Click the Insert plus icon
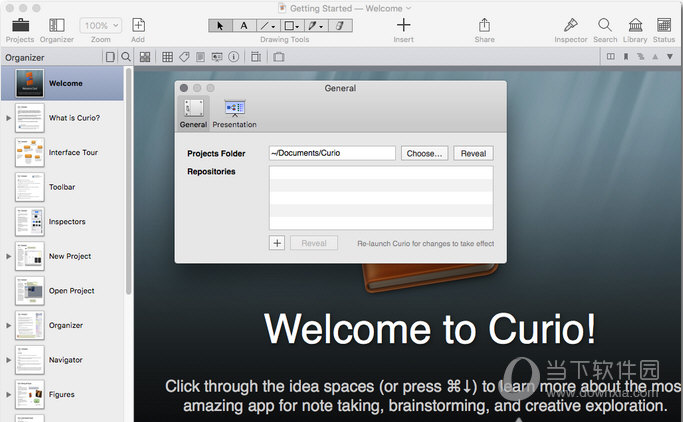Screen dimensions: 683x422 tap(403, 25)
